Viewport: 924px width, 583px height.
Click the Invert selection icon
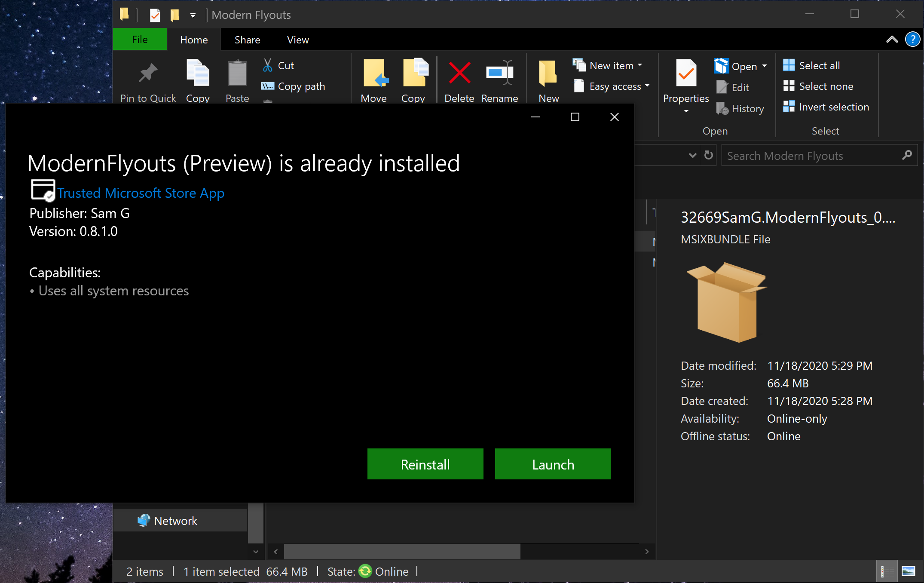pos(789,107)
